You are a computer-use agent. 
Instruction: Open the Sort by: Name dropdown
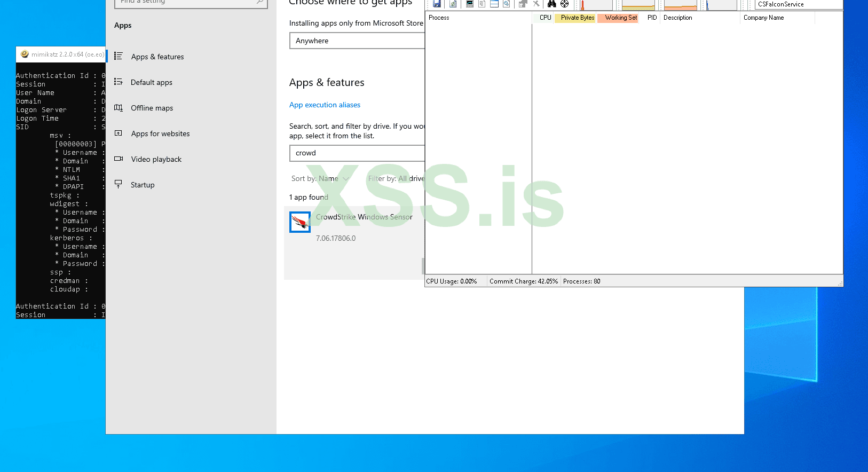click(x=320, y=178)
